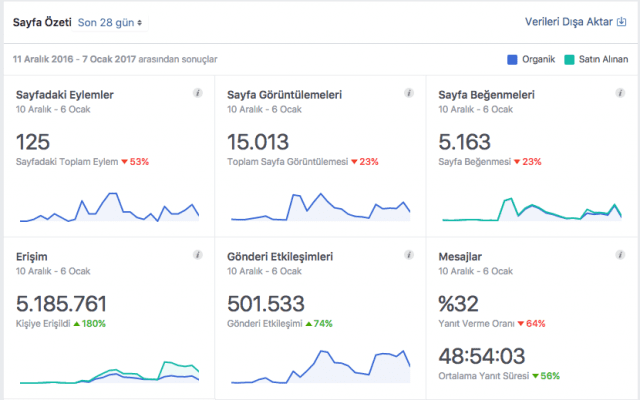This screenshot has height=400, width=640.
Task: Click the Sayfadaki Eylemler chart
Action: 108,207
